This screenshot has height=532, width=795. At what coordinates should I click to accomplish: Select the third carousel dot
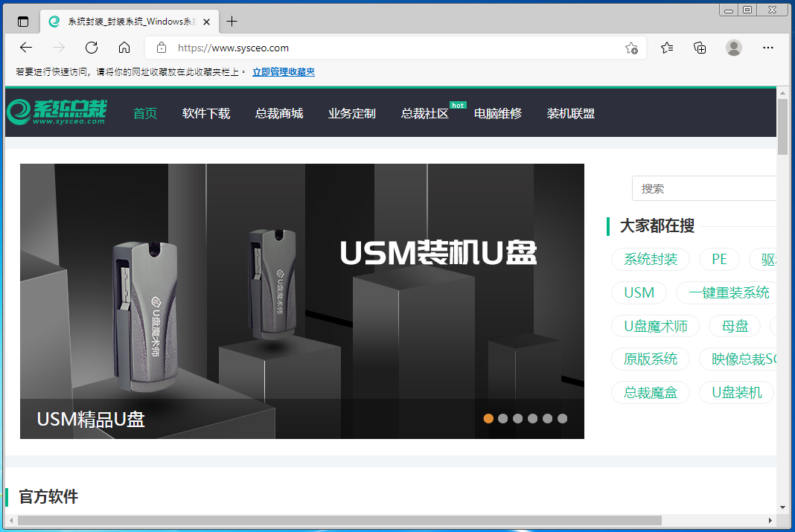517,418
